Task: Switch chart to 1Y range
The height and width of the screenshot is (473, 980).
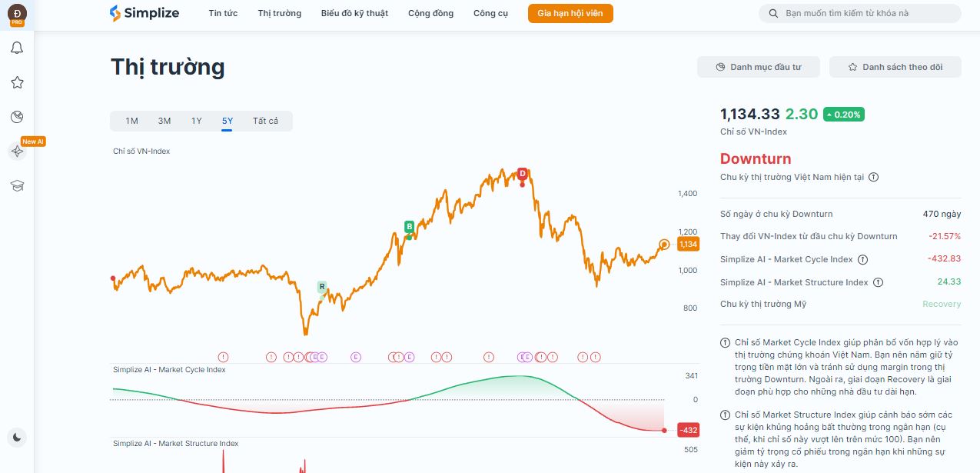Action: pos(196,121)
